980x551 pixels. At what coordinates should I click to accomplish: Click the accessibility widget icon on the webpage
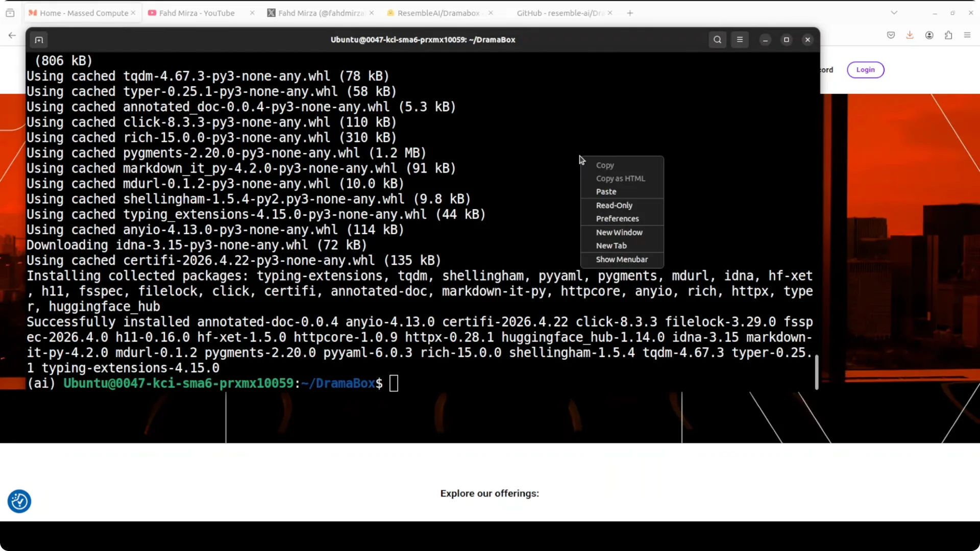click(19, 501)
